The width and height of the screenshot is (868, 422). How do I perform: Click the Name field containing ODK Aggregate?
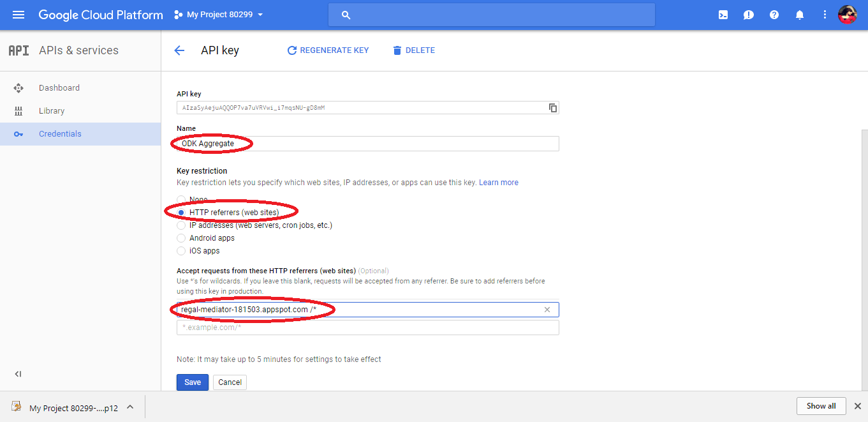tap(368, 144)
